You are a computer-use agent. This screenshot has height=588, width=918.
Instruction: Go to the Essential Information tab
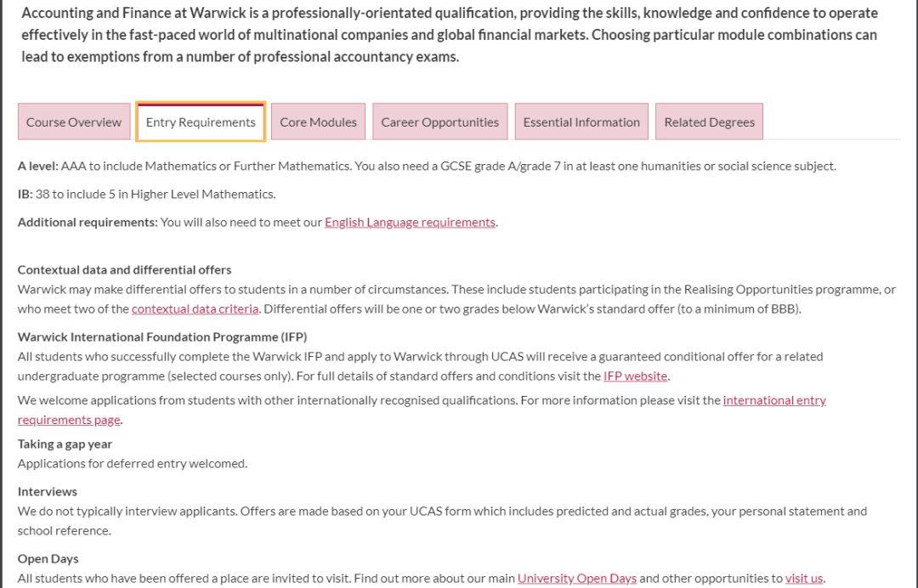581,122
